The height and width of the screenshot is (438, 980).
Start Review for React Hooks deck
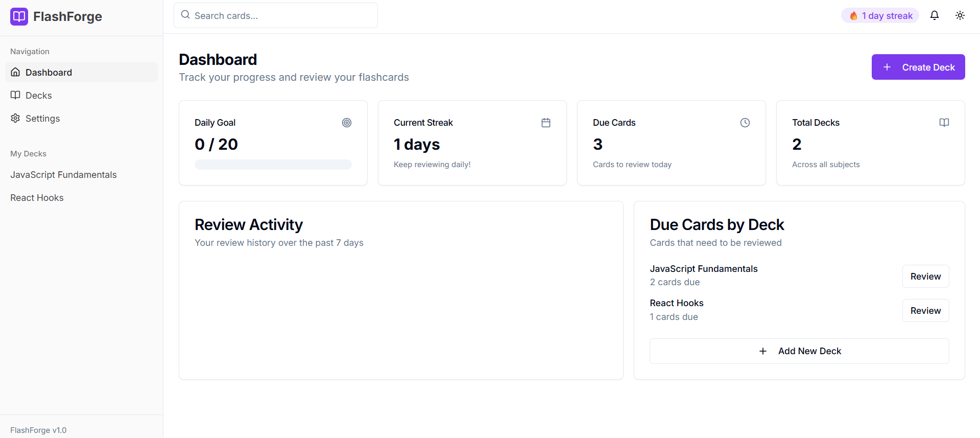(925, 311)
